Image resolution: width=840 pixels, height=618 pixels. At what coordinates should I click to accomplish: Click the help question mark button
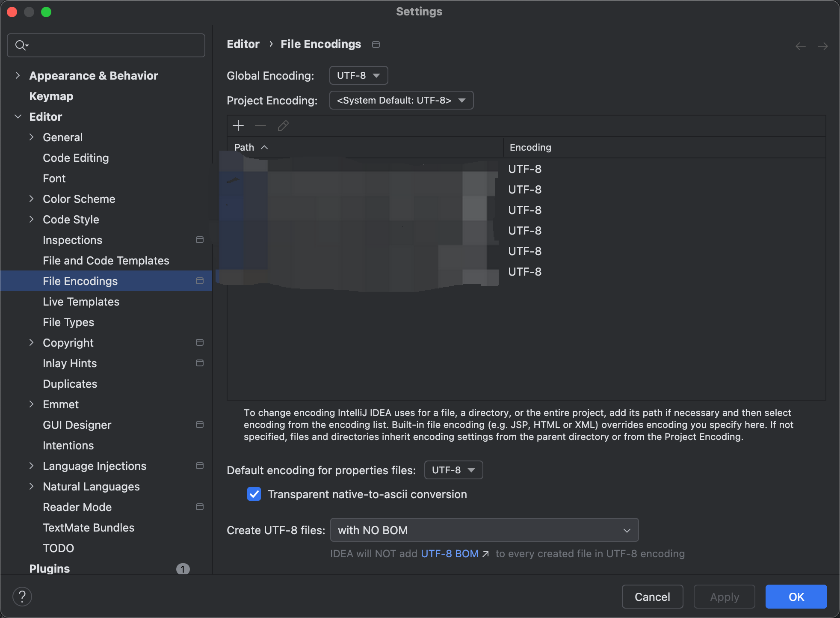point(22,596)
